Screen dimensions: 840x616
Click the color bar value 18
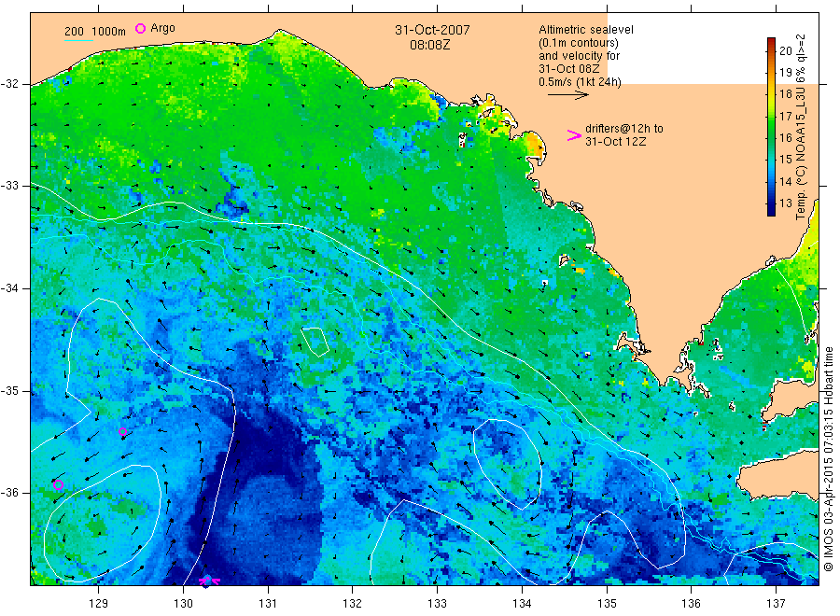785,94
